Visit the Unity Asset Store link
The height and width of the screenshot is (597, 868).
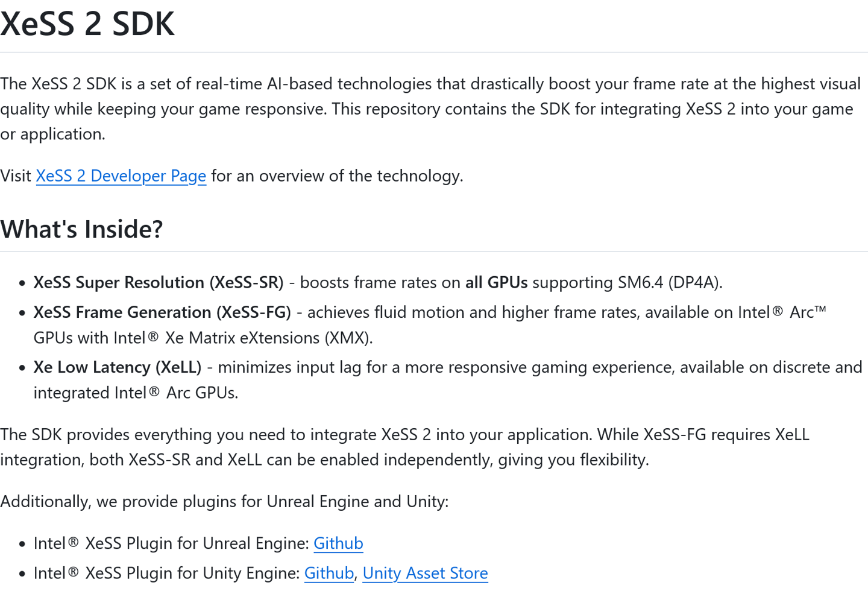click(x=425, y=573)
